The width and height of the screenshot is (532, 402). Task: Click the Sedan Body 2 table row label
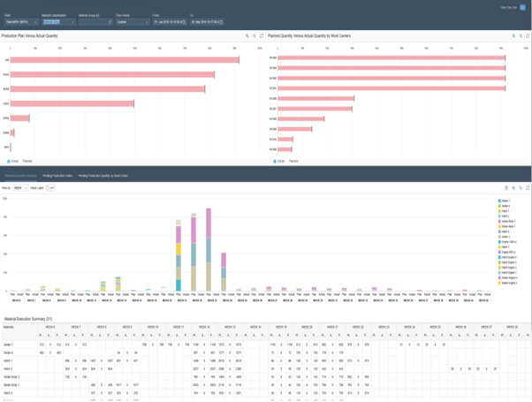pyautogui.click(x=11, y=377)
